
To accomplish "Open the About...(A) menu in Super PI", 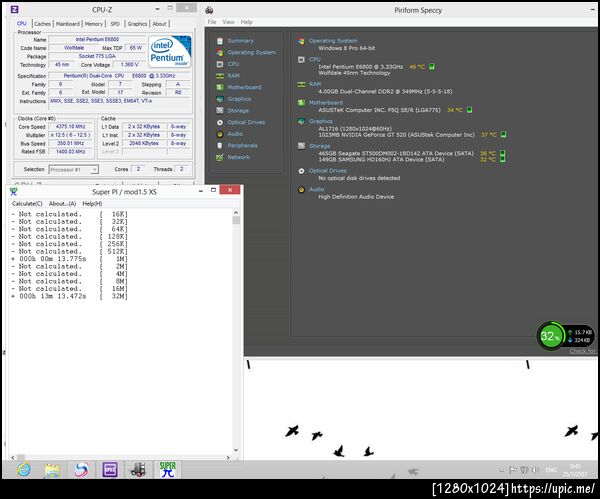I will pyautogui.click(x=62, y=204).
